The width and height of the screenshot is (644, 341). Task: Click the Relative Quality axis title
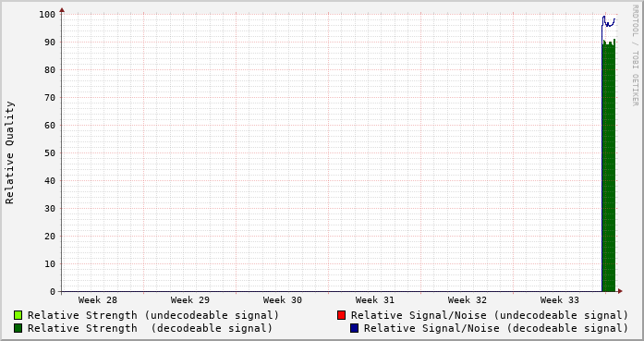click(9, 152)
